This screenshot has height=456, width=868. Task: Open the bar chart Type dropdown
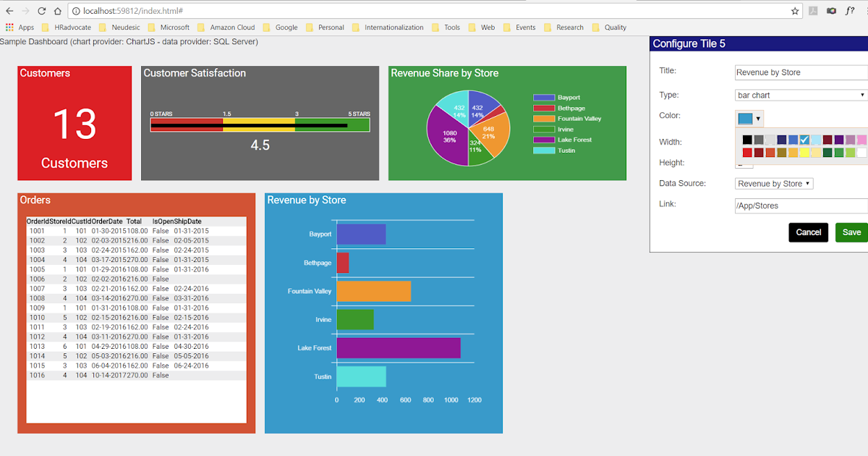tap(799, 95)
